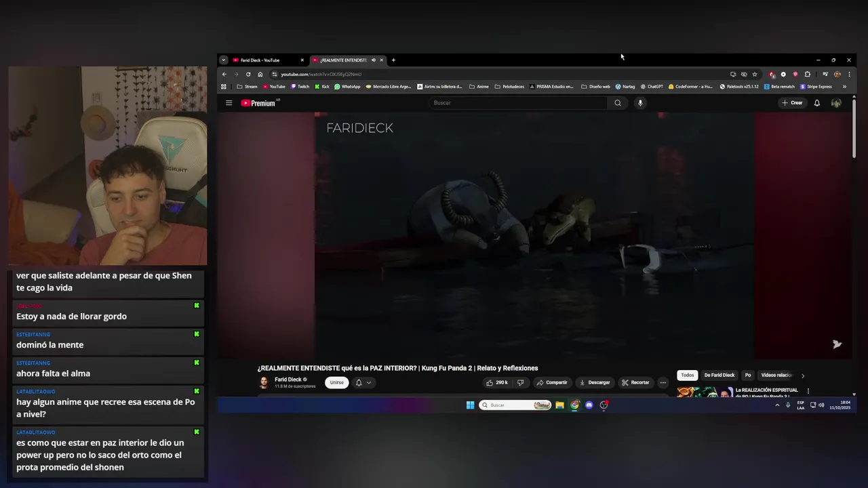The height and width of the screenshot is (488, 868).
Task: Open Chrome from the taskbar
Action: 574,405
